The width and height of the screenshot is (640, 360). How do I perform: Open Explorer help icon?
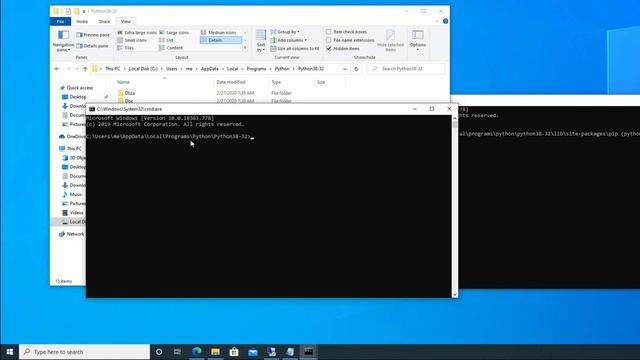[x=445, y=21]
